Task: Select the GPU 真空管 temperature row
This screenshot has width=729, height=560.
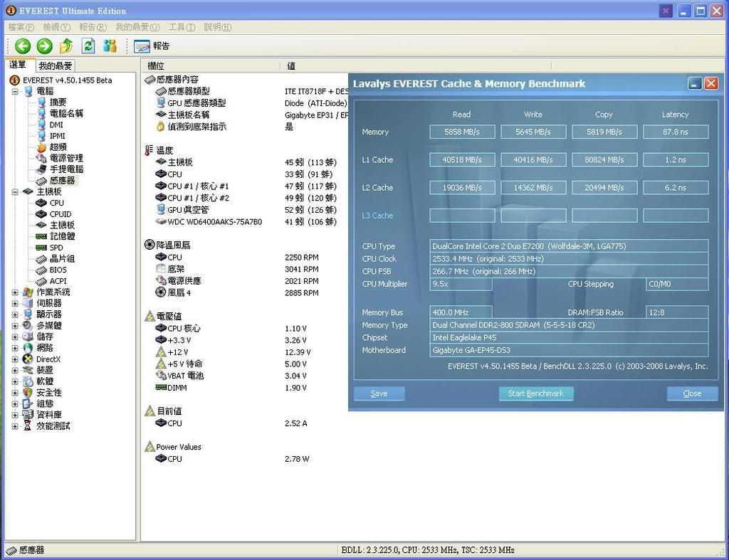Action: tap(246, 210)
